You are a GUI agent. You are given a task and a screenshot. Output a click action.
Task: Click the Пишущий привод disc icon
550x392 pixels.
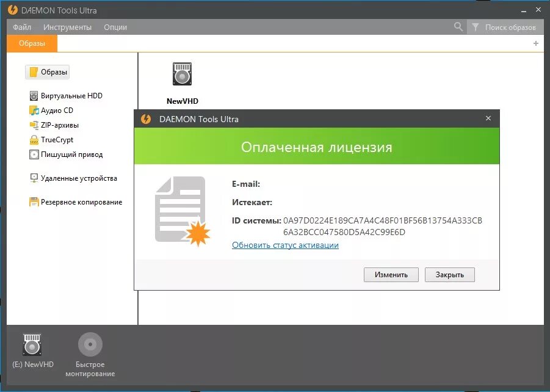point(34,154)
